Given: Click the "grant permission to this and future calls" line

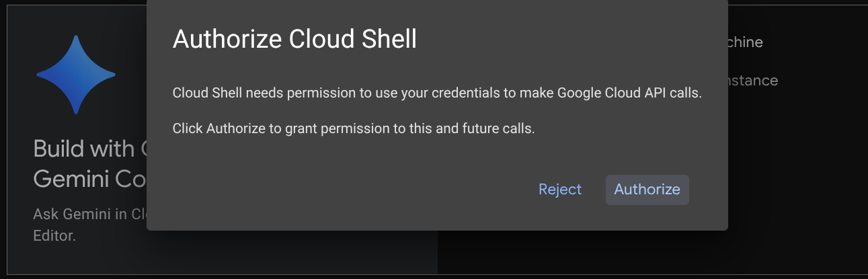Looking at the screenshot, I should coord(417,128).
